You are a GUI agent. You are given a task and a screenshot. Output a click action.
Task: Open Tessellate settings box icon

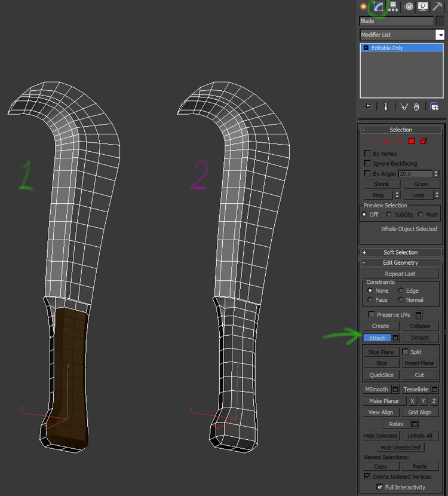(x=435, y=390)
